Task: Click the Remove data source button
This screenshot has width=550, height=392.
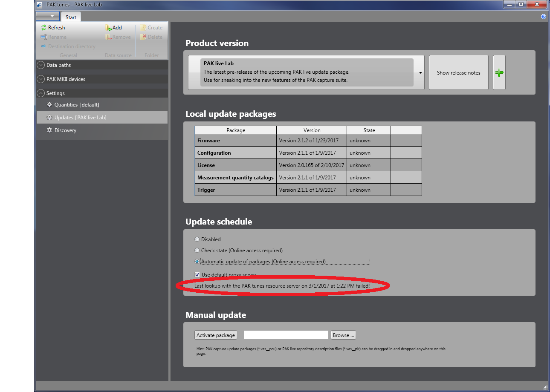Action: tap(118, 37)
